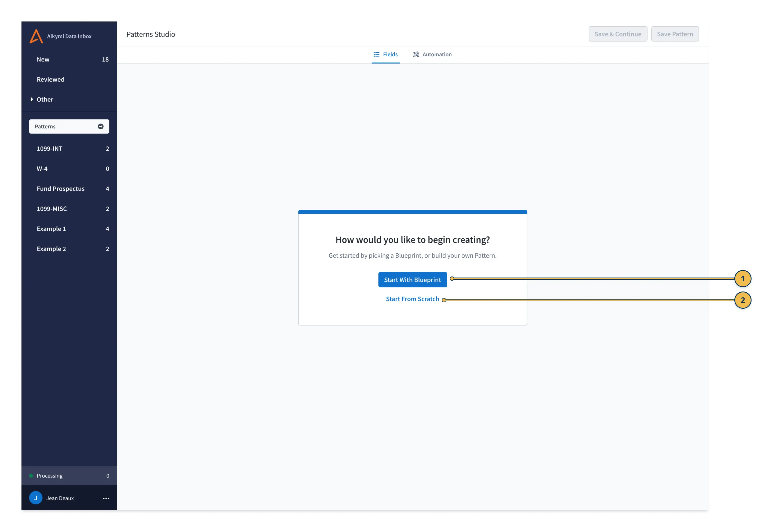The image size is (773, 532).
Task: Select the 1099-INT pattern
Action: click(69, 149)
